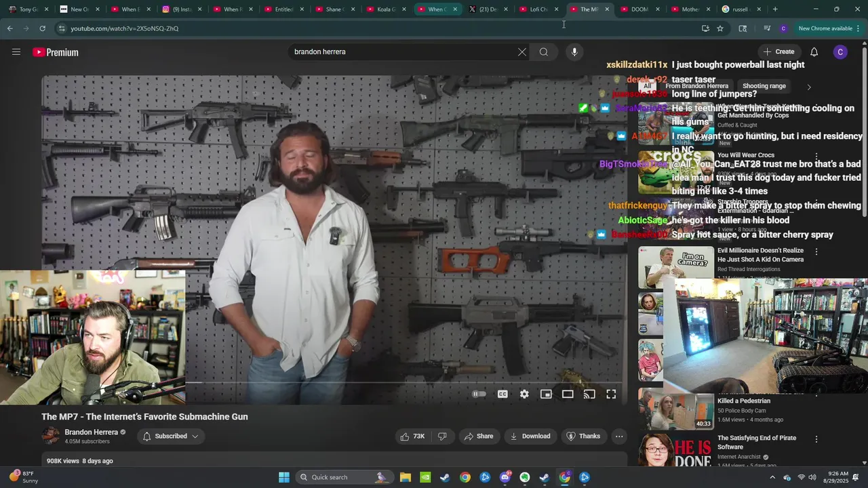Open more actions ellipsis below video
The image size is (868, 488).
pos(619,436)
